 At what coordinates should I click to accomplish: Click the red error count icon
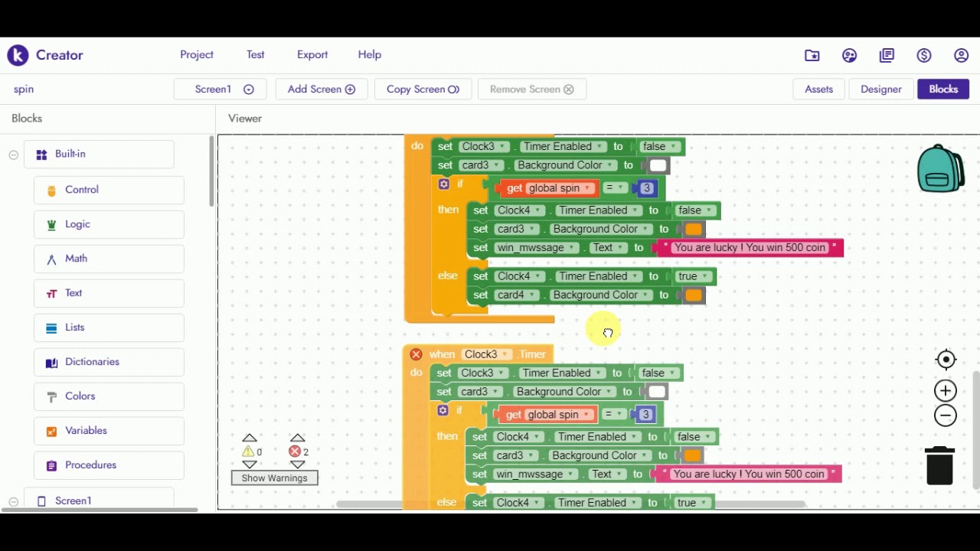tap(294, 452)
